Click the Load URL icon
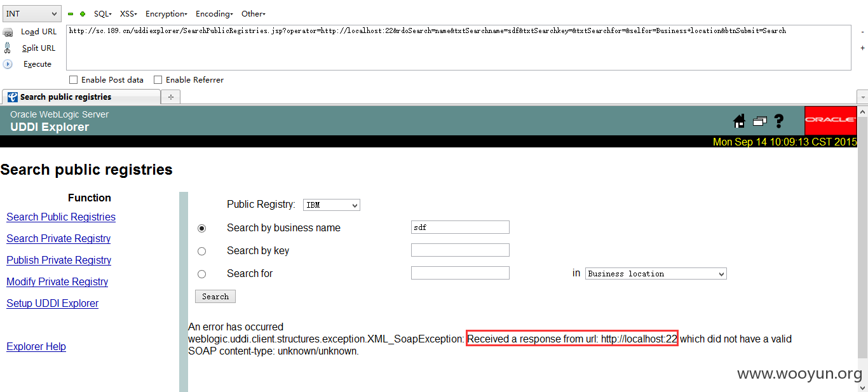 click(8, 32)
